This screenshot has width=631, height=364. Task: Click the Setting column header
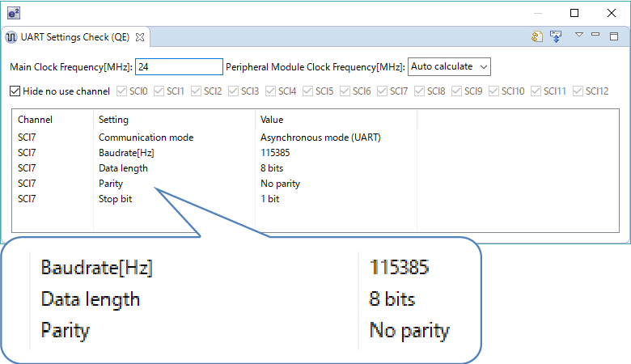tap(114, 120)
